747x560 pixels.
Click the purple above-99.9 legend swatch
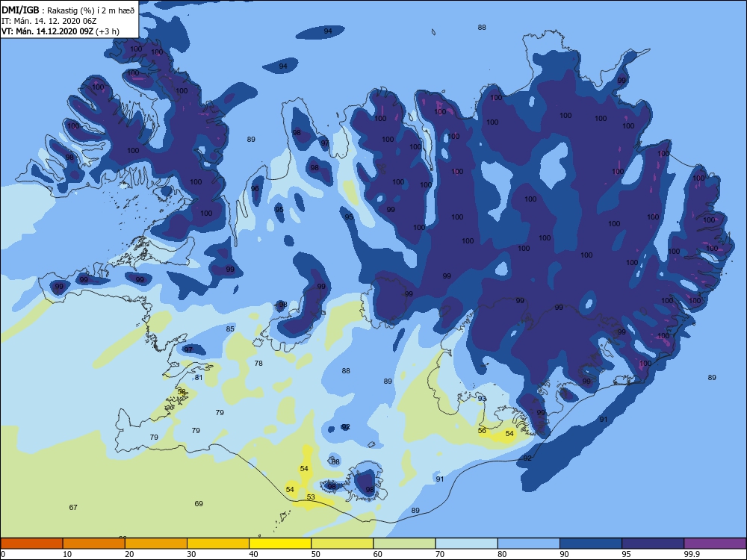point(715,544)
